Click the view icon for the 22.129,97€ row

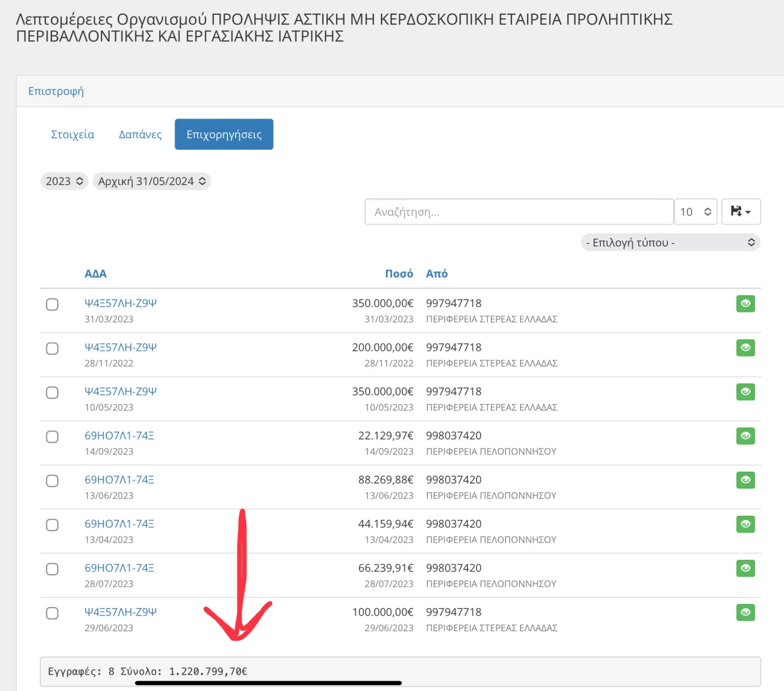point(745,436)
